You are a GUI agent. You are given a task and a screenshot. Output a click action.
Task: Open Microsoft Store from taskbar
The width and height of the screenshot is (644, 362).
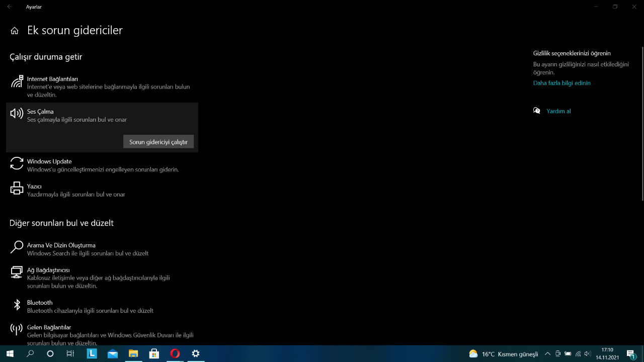click(154, 353)
